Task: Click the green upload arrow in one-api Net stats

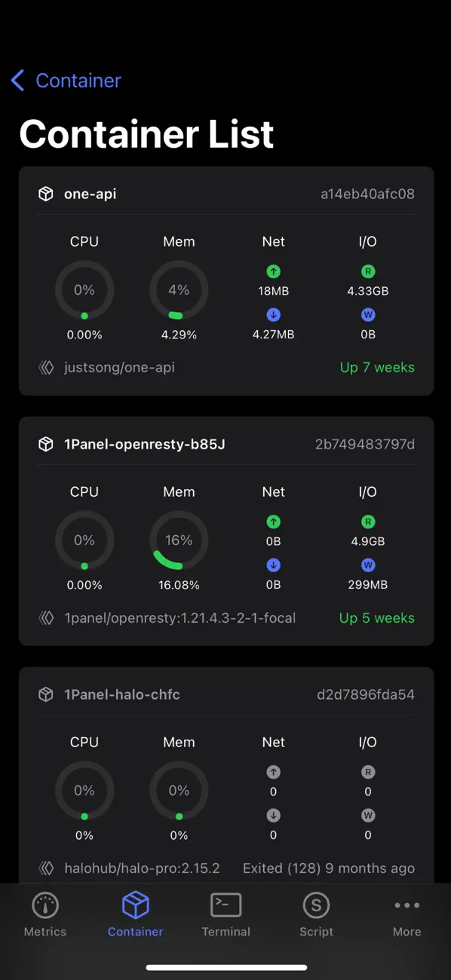Action: click(x=273, y=270)
